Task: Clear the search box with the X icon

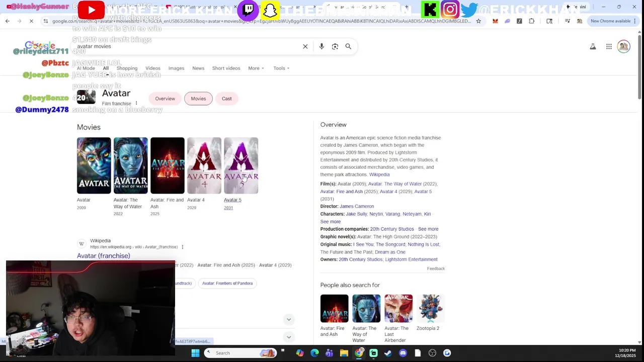Action: (x=305, y=46)
